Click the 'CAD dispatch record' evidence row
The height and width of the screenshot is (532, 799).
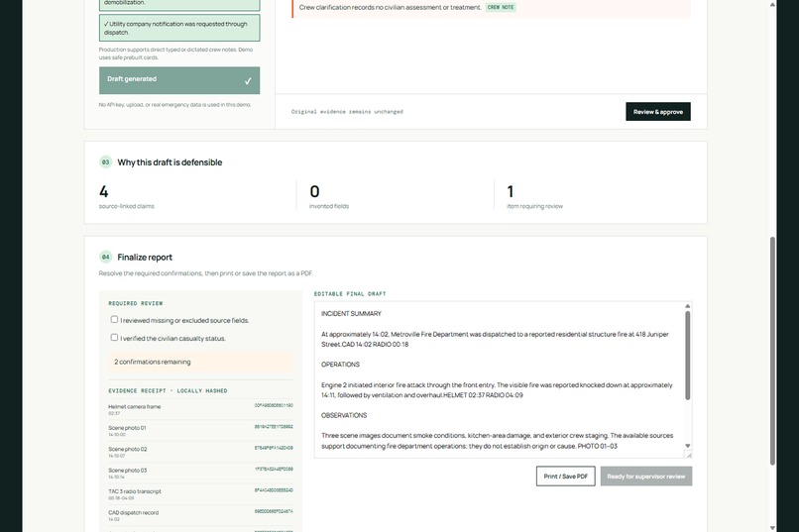200,516
